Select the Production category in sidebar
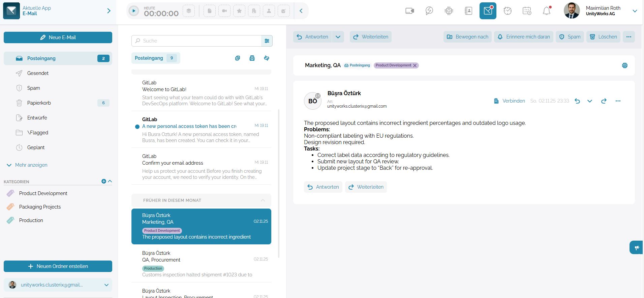The image size is (644, 298). click(31, 220)
